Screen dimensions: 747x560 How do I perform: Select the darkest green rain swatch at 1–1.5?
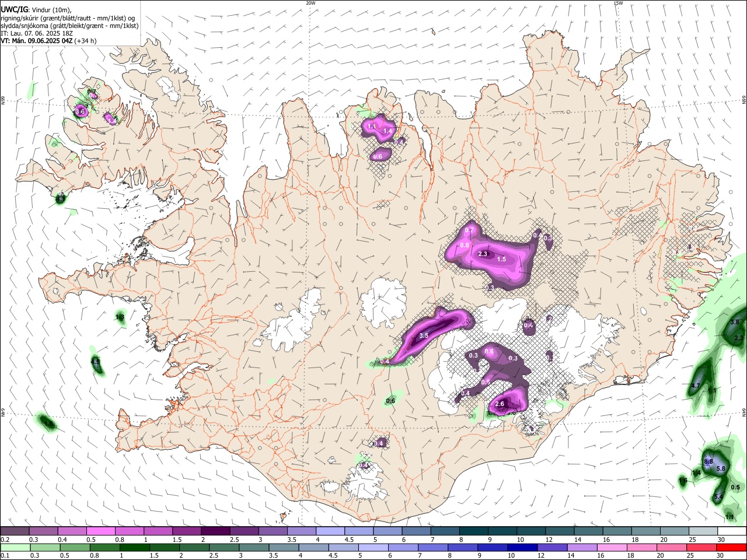[134, 547]
